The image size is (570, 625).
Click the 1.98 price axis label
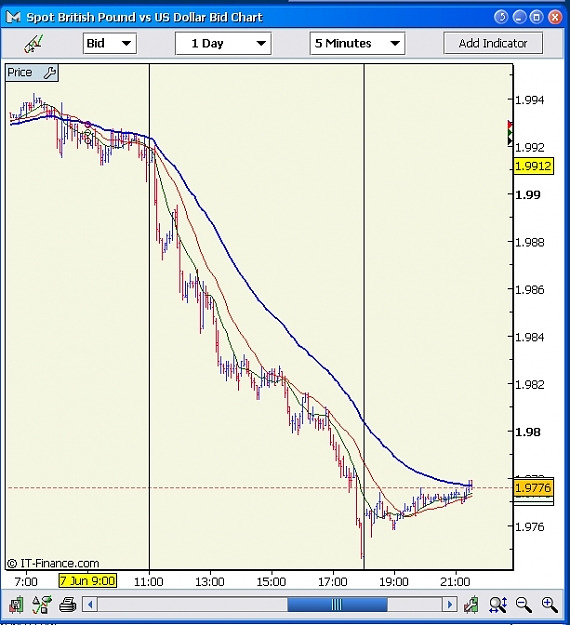click(528, 432)
